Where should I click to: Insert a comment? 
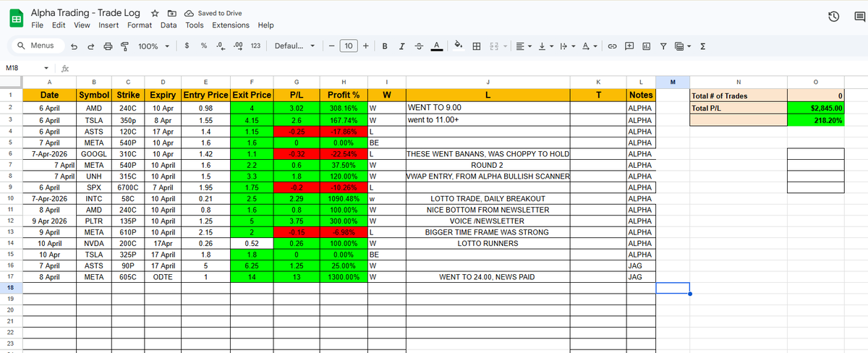629,46
